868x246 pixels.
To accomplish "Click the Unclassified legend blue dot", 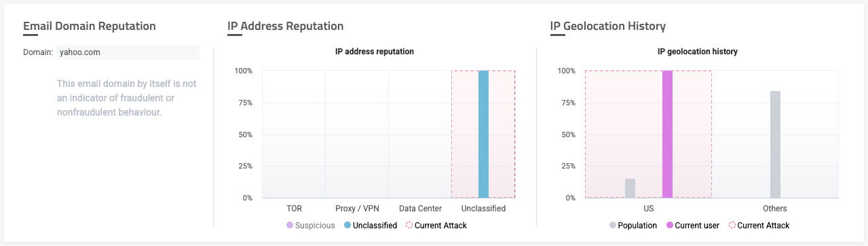I will pos(347,225).
